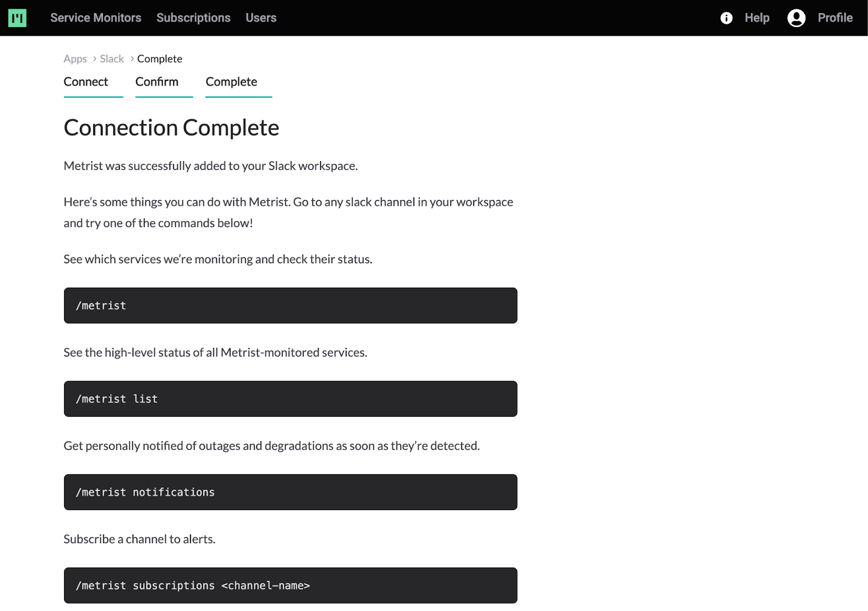Click the Help info icon
This screenshot has height=611, width=868.
pyautogui.click(x=726, y=18)
